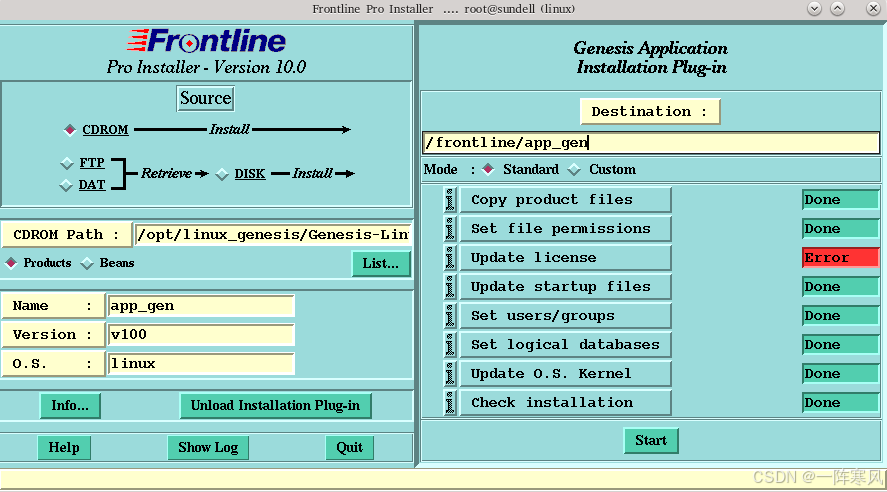Click the red Error status for Update license

click(841, 257)
